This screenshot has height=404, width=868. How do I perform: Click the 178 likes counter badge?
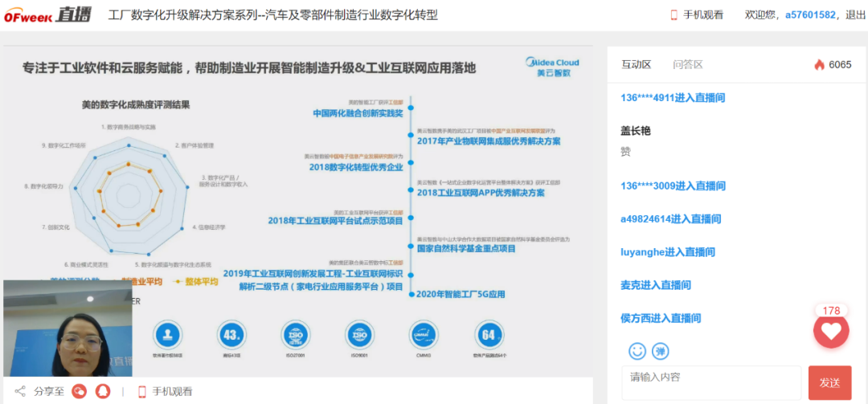(x=832, y=311)
